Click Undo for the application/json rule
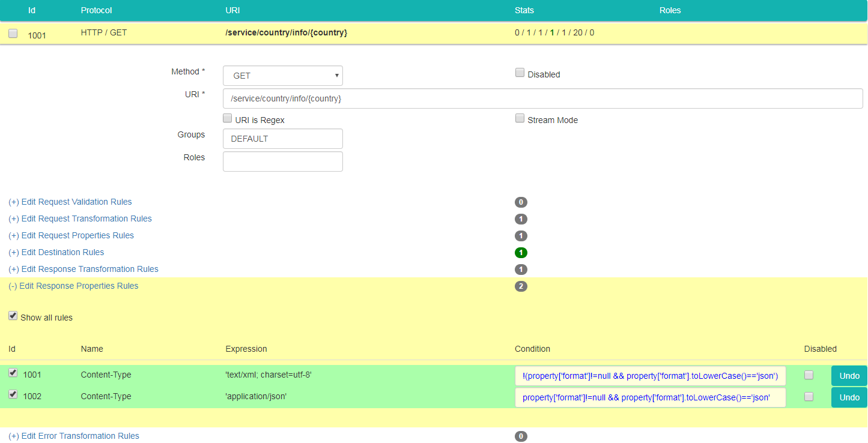The image size is (868, 443). [x=849, y=397]
